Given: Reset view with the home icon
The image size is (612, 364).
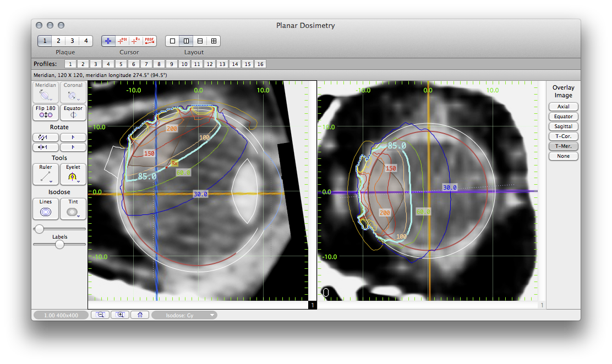Looking at the screenshot, I should tap(140, 315).
